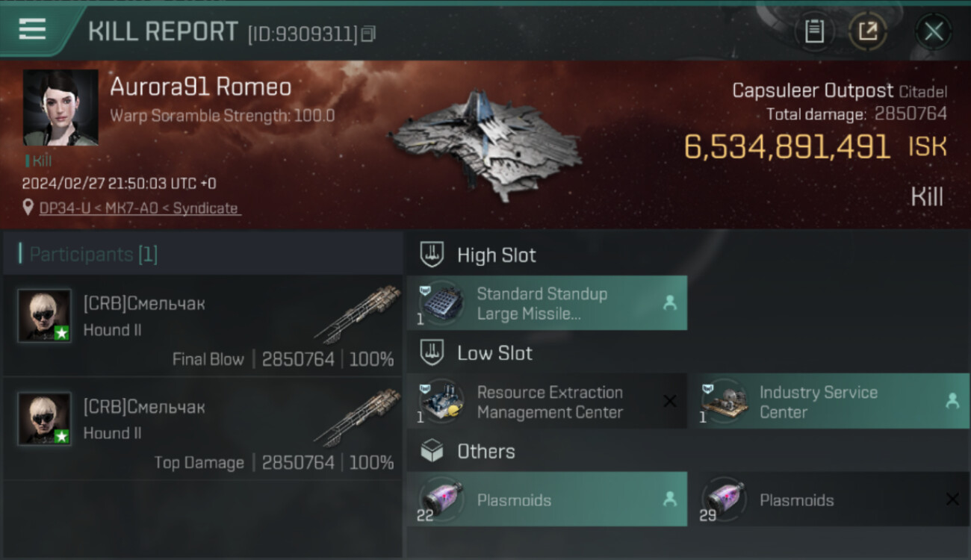Click the location pin icon

pyautogui.click(x=28, y=208)
